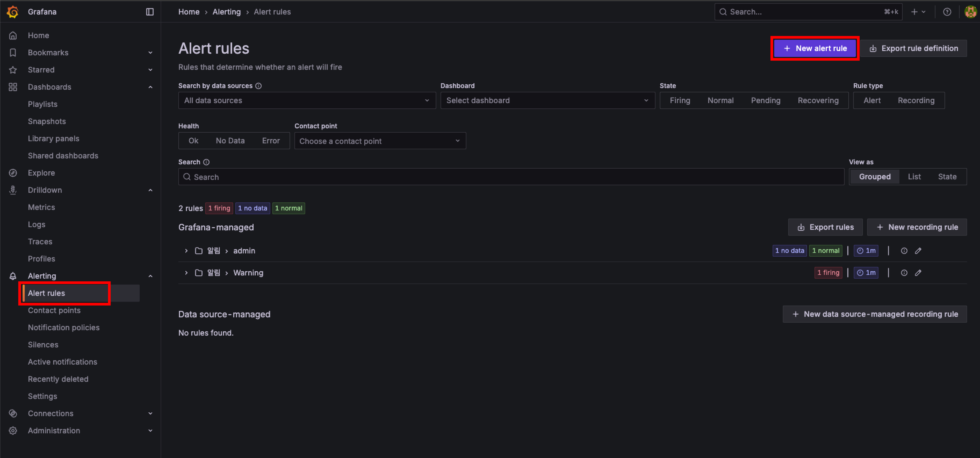
Task: Select No Data health filter
Action: click(230, 141)
